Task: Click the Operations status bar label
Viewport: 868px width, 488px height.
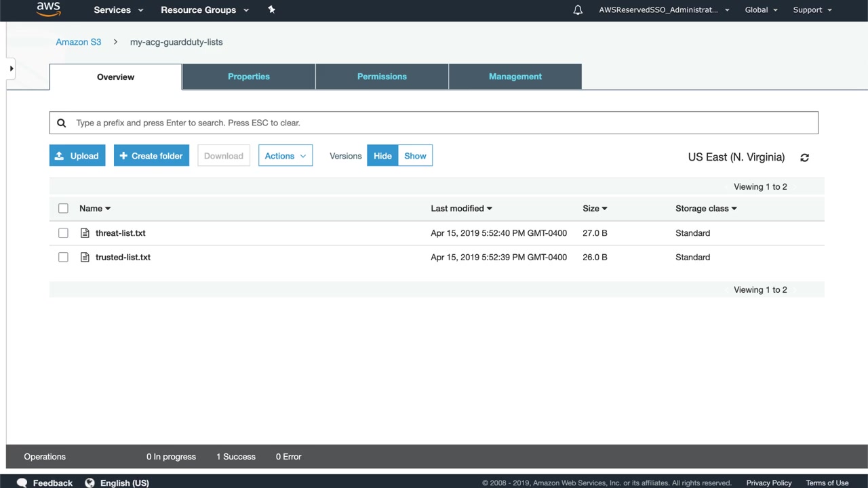Action: pyautogui.click(x=45, y=457)
